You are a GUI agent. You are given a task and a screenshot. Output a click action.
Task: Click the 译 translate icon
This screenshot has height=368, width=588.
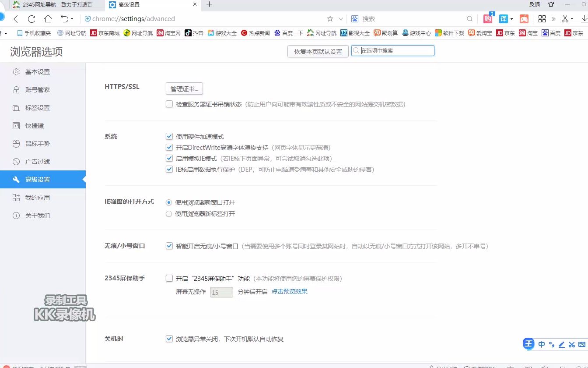pos(504,19)
